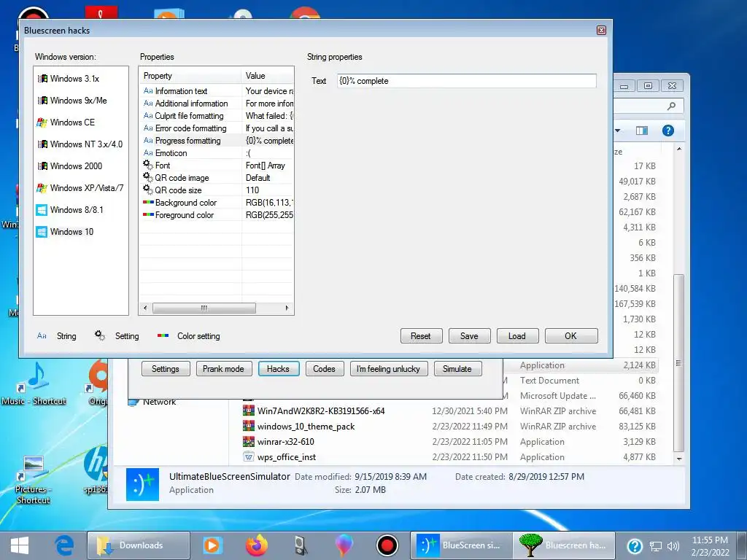Open Edge browser from taskbar
Viewport: 747px width, 560px height.
click(x=64, y=545)
